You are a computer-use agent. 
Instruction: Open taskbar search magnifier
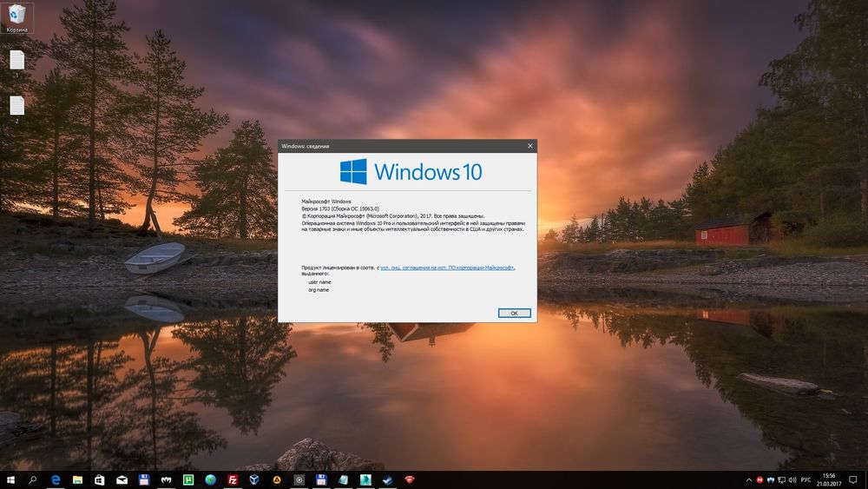tap(33, 479)
